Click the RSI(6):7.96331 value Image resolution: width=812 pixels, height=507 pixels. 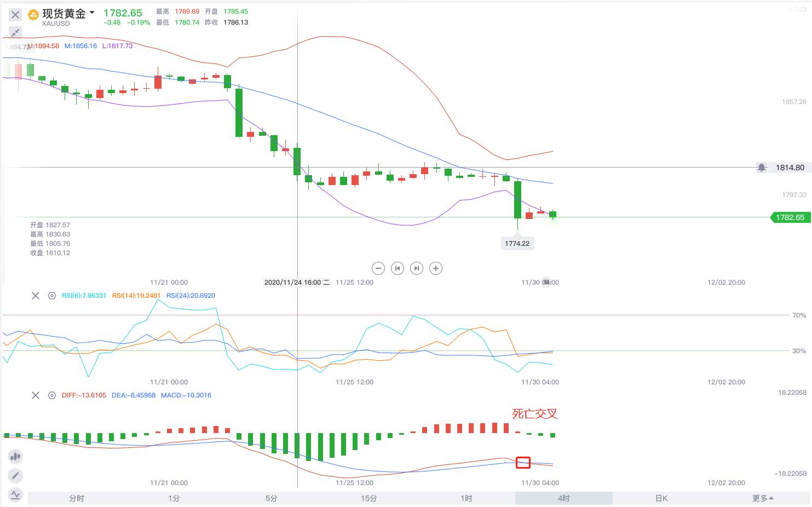tap(84, 296)
